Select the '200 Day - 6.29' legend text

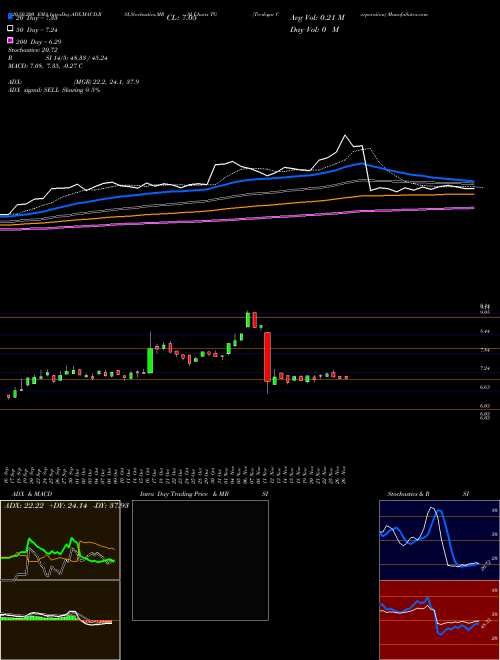click(38, 42)
